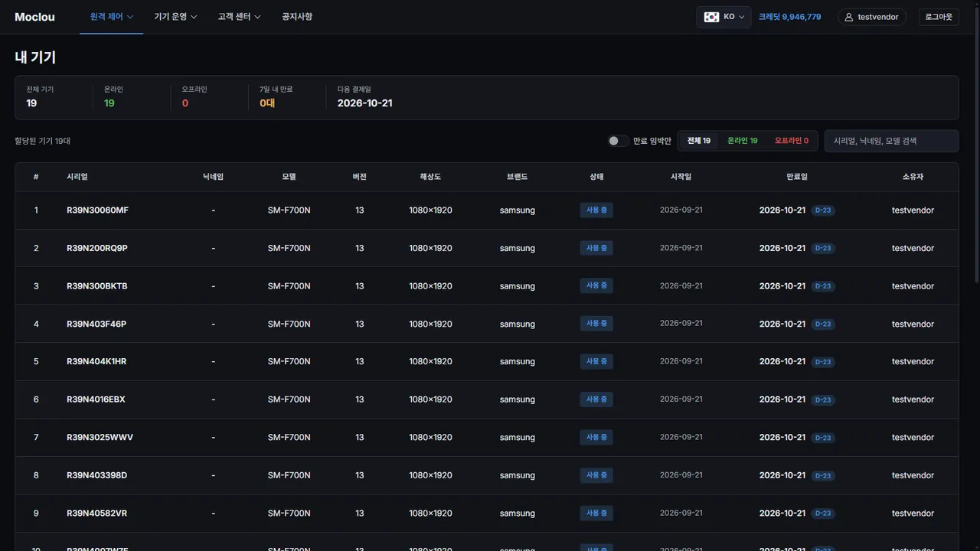
Task: Toggle the 만료 임박만 switch
Action: (x=618, y=141)
